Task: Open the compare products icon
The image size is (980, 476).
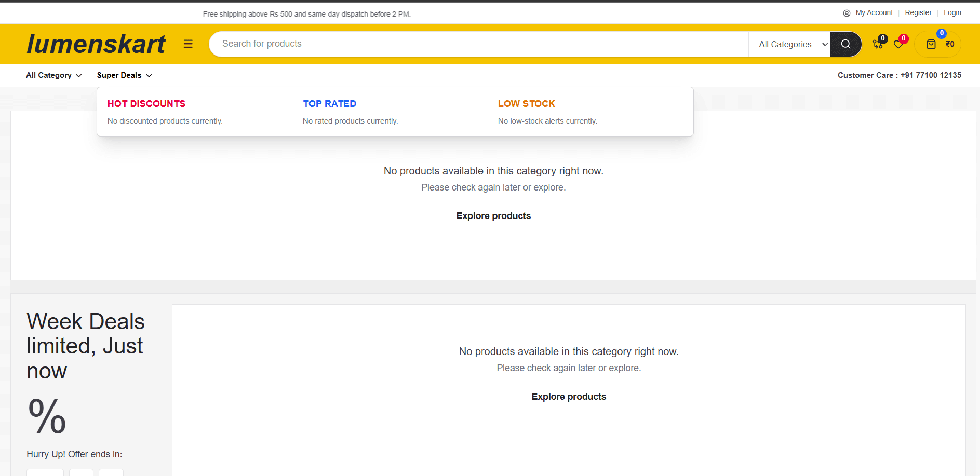Action: click(878, 44)
